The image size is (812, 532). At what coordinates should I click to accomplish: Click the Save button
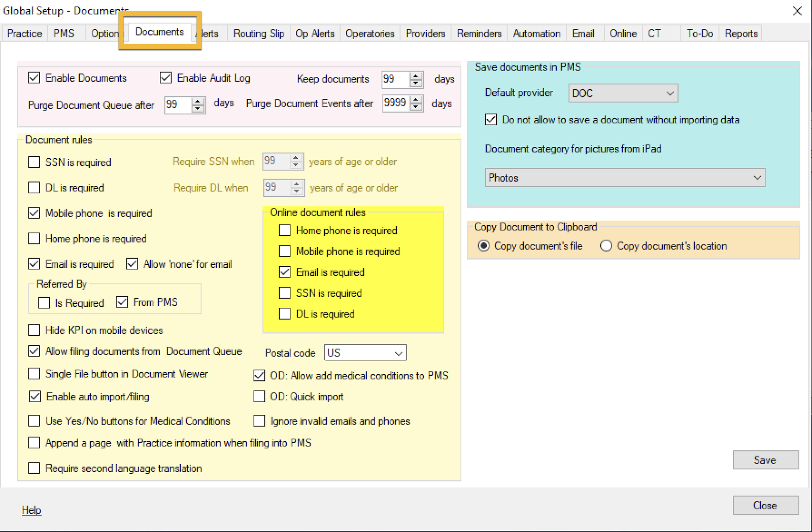pyautogui.click(x=765, y=460)
